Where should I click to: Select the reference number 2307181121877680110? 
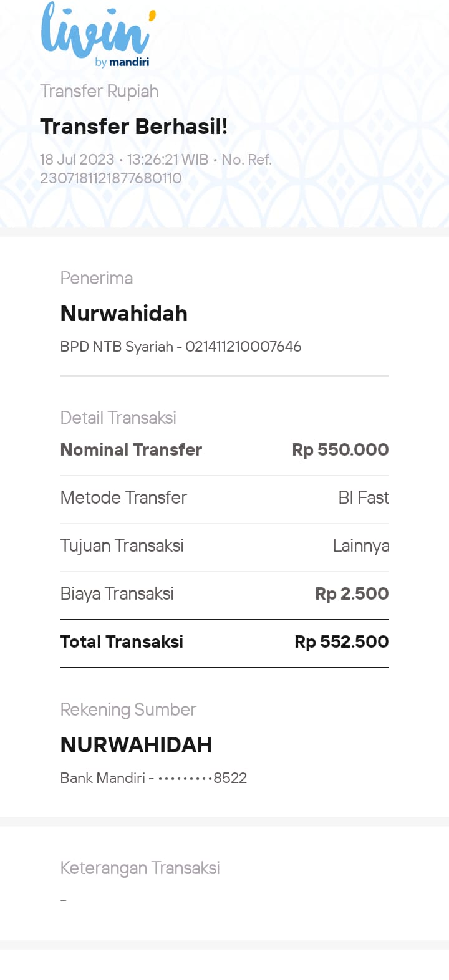click(x=110, y=178)
